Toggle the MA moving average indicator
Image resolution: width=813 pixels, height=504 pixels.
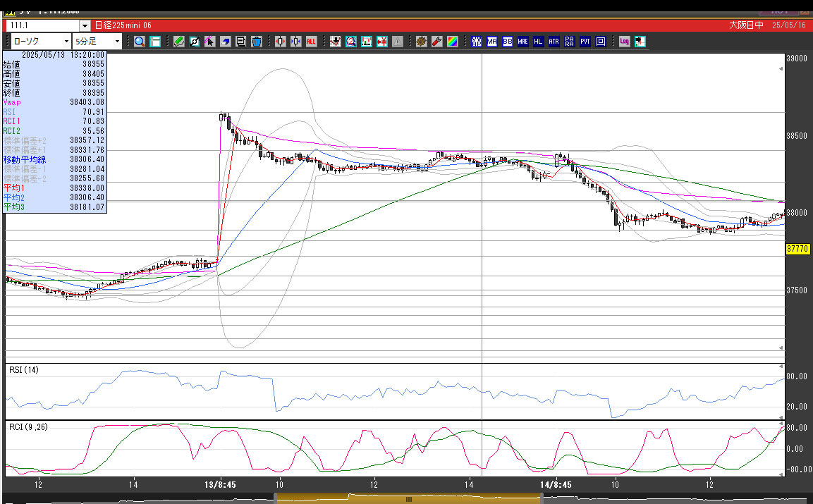[x=492, y=42]
